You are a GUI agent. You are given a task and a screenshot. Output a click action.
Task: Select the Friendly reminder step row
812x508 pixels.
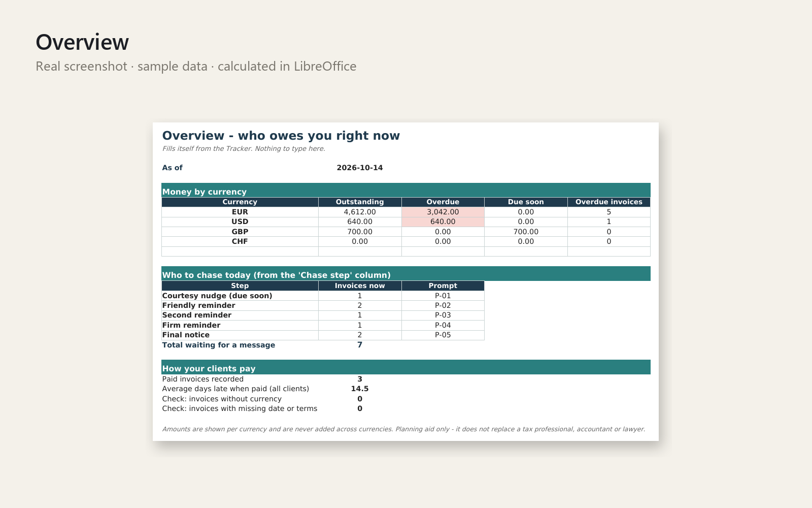click(x=323, y=305)
